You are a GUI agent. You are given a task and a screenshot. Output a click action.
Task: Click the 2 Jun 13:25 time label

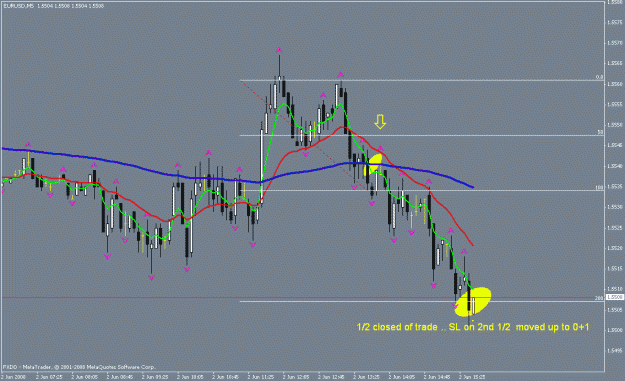[x=367, y=377]
